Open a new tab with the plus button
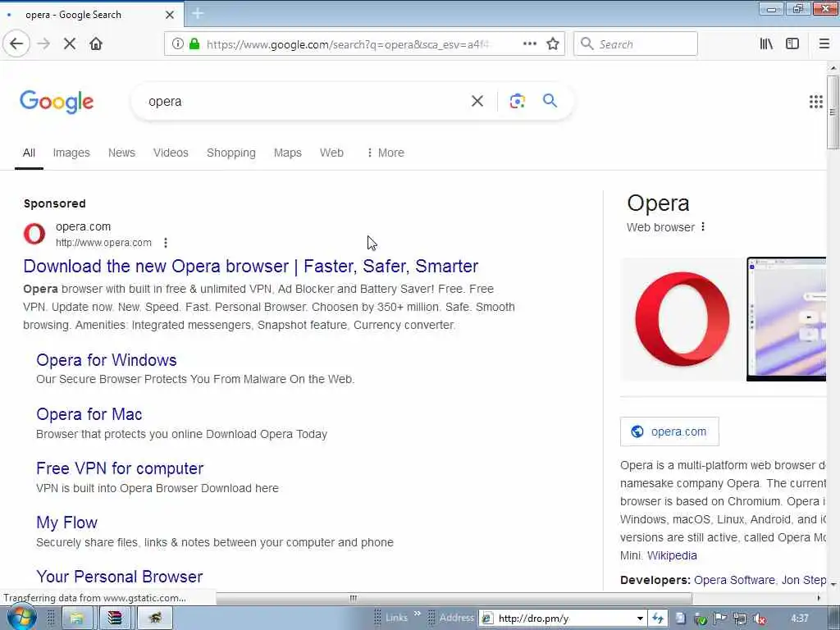Screen dimensions: 840x630 tap(198, 14)
